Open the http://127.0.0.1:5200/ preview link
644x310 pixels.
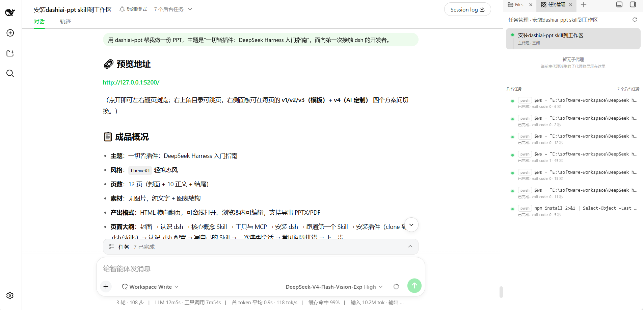(131, 82)
